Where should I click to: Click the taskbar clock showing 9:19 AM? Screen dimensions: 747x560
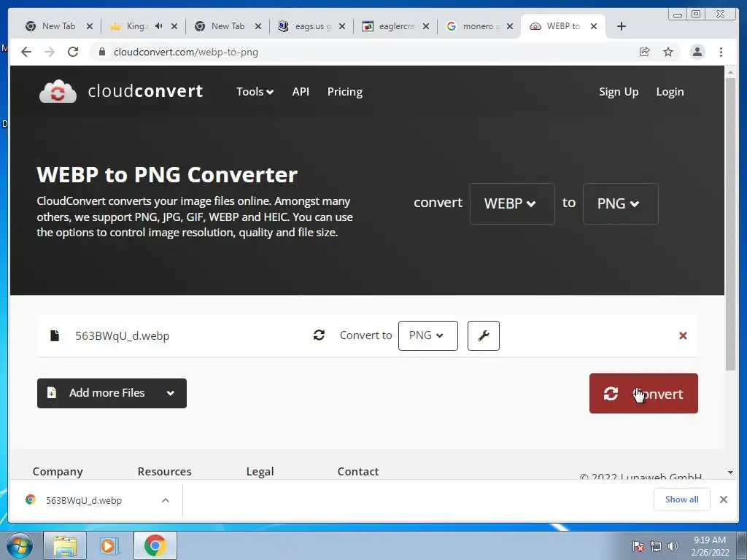coord(710,546)
